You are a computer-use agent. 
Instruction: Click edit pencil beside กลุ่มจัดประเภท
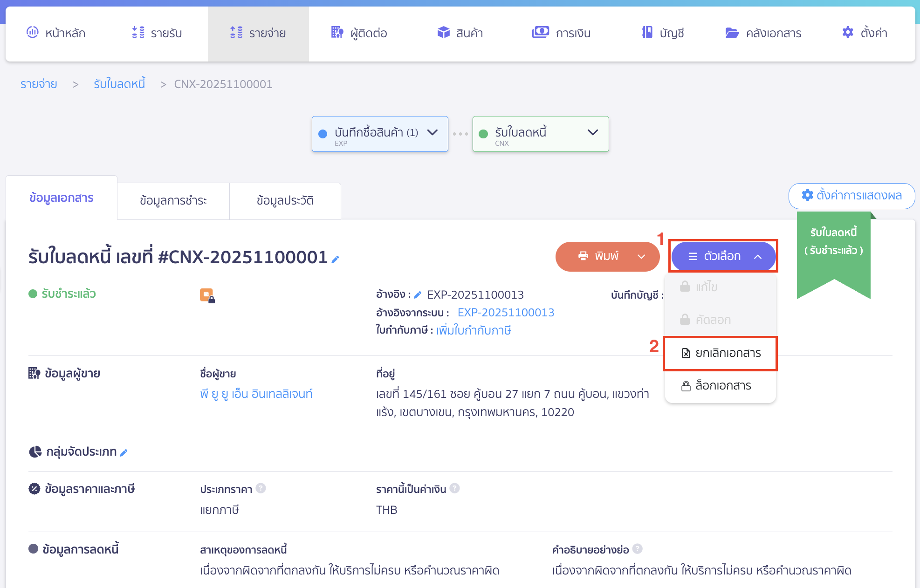point(124,453)
